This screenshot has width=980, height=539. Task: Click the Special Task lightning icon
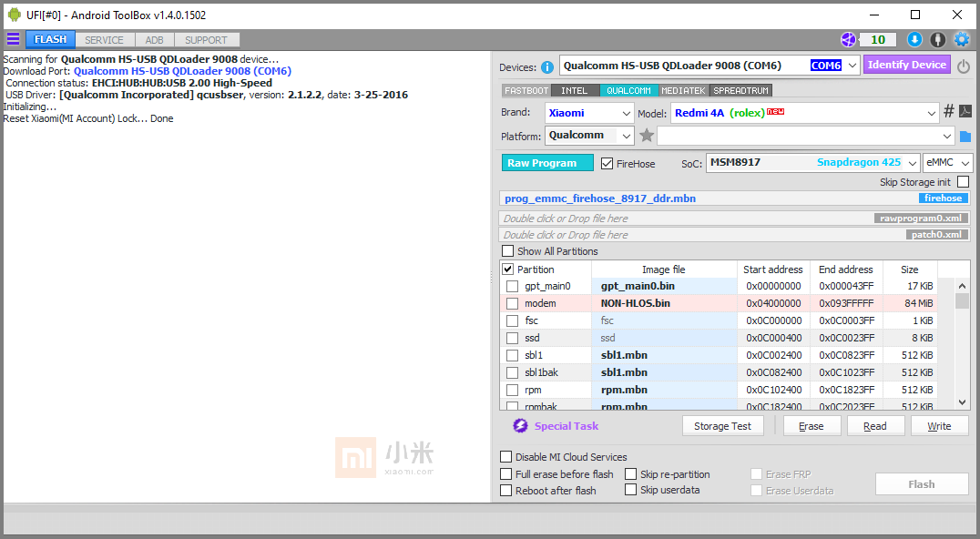(x=520, y=425)
